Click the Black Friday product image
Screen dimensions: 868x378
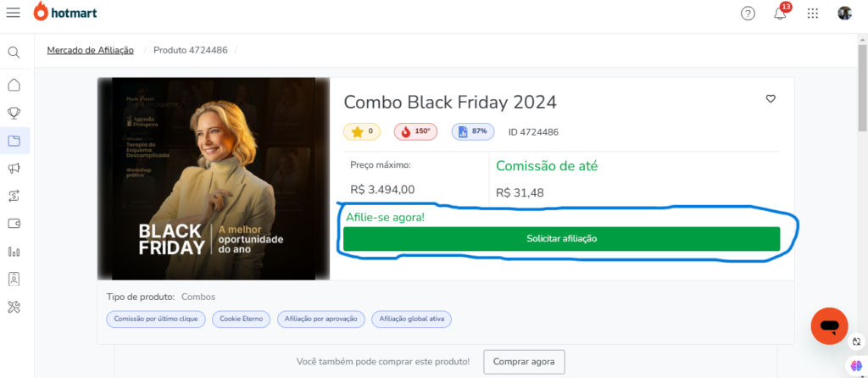click(214, 179)
